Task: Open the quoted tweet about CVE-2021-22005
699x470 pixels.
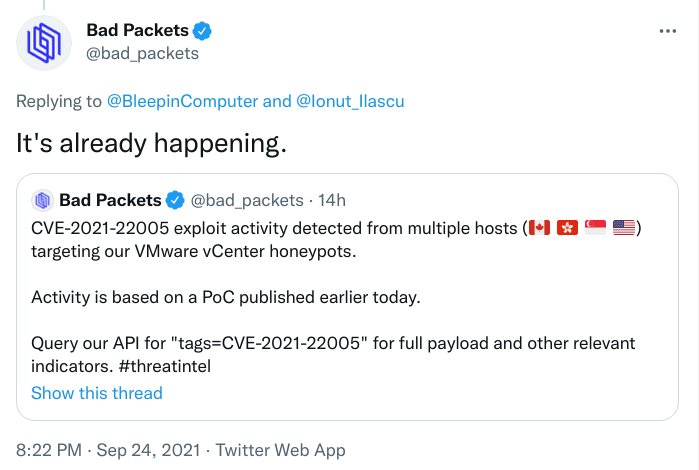Action: (x=347, y=297)
